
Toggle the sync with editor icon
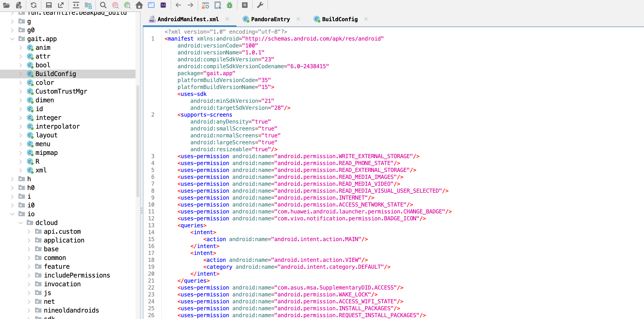pyautogui.click(x=76, y=5)
